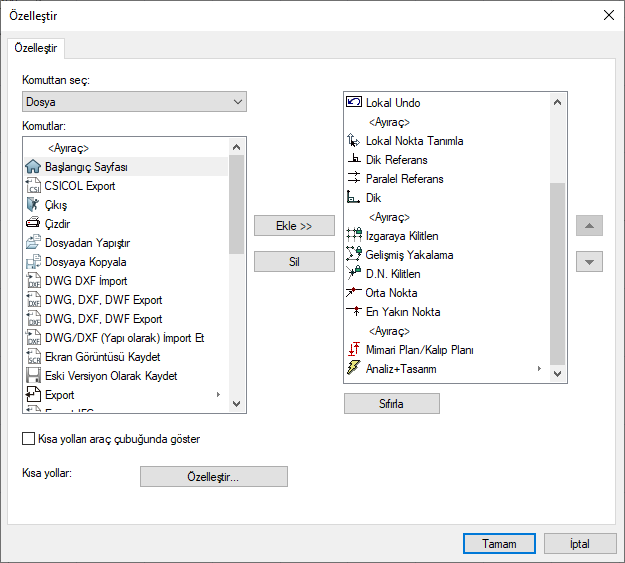Screen dimensions: 625x563
Task: Click the Çıkış command icon
Action: tap(32, 205)
